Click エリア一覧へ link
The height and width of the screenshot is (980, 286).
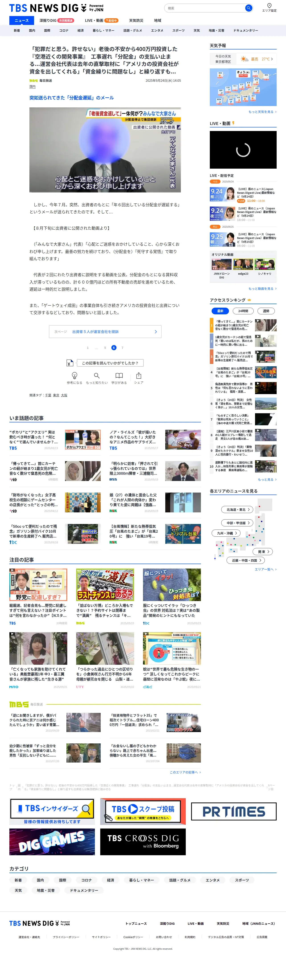[266, 569]
